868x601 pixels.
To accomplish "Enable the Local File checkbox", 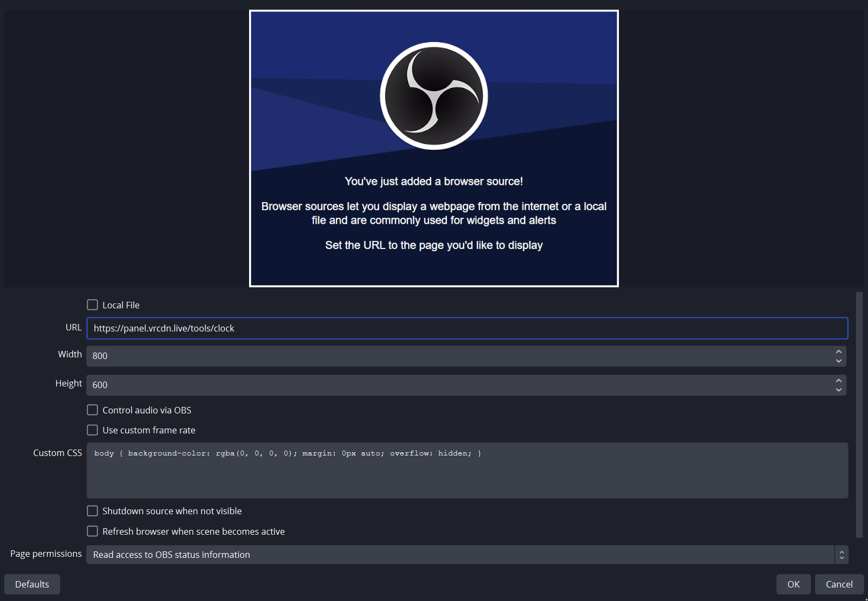I will click(x=93, y=305).
